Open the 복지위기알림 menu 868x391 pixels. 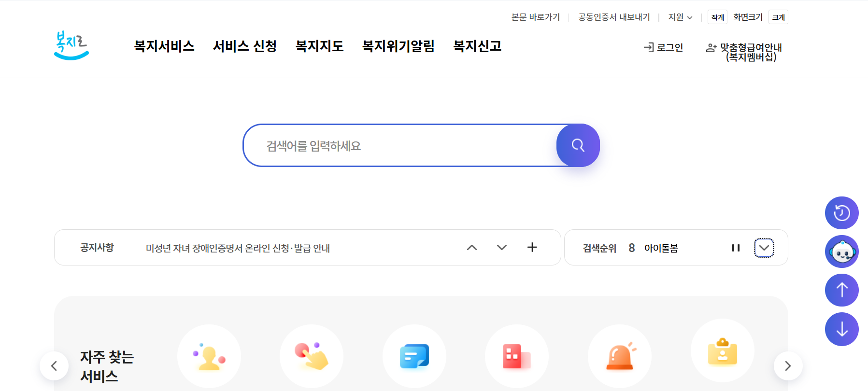click(x=398, y=46)
